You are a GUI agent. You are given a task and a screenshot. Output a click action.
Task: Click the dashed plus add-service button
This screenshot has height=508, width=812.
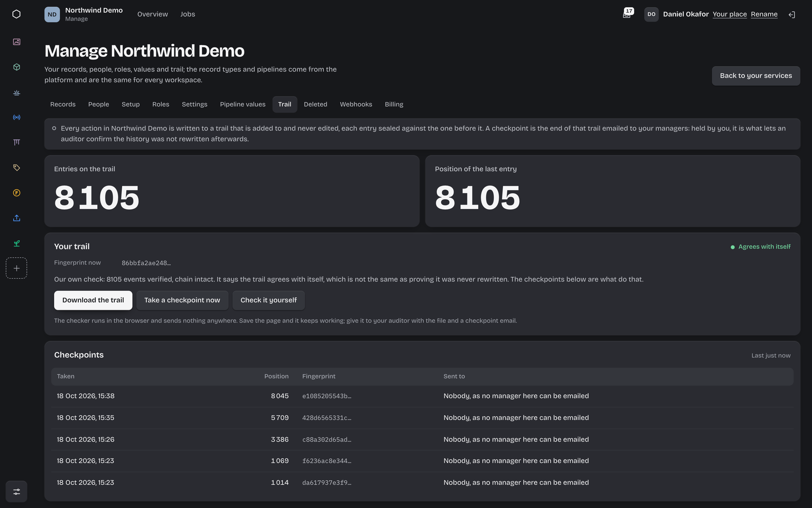tap(16, 268)
